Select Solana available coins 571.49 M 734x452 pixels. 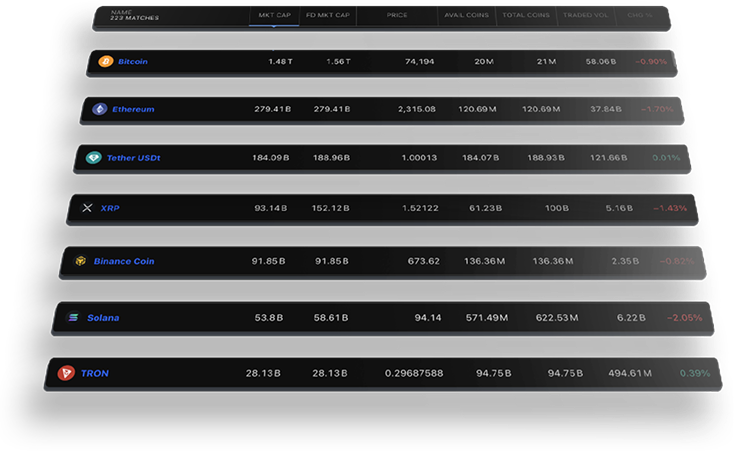pyautogui.click(x=487, y=318)
